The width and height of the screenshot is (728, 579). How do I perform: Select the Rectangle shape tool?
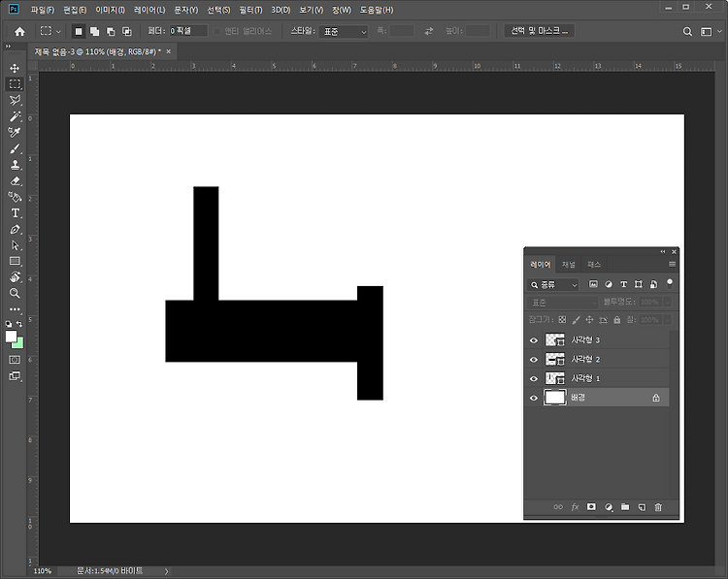15,261
